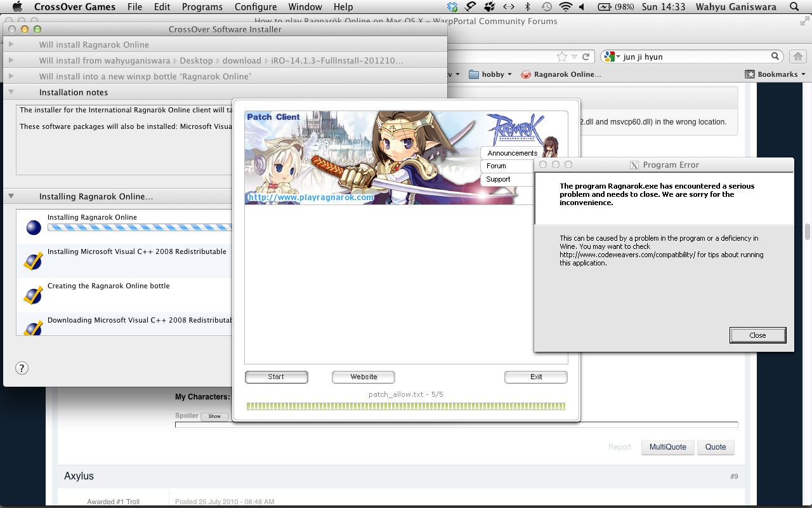Open the Apple menu
This screenshot has height=508, width=812.
pos(17,7)
